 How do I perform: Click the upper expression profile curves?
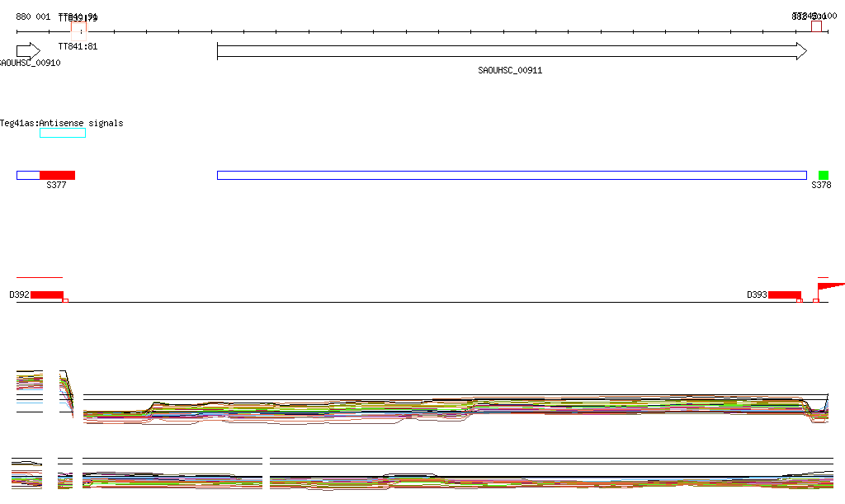[x=422, y=398]
